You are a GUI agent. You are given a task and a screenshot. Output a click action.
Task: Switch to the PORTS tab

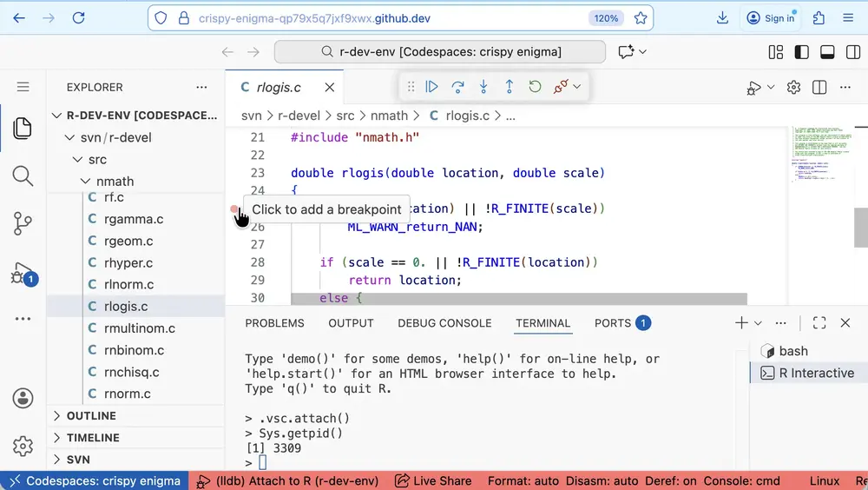click(613, 323)
